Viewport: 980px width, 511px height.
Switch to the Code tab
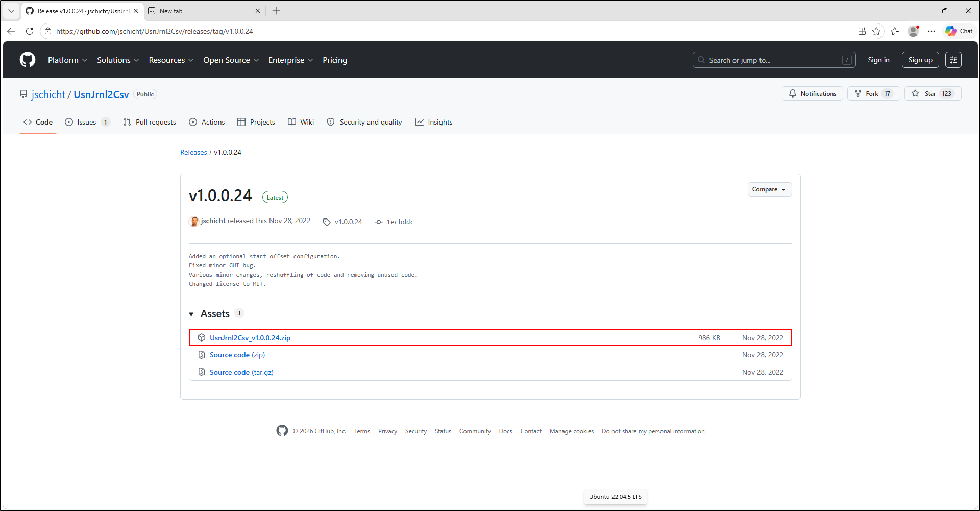point(38,122)
